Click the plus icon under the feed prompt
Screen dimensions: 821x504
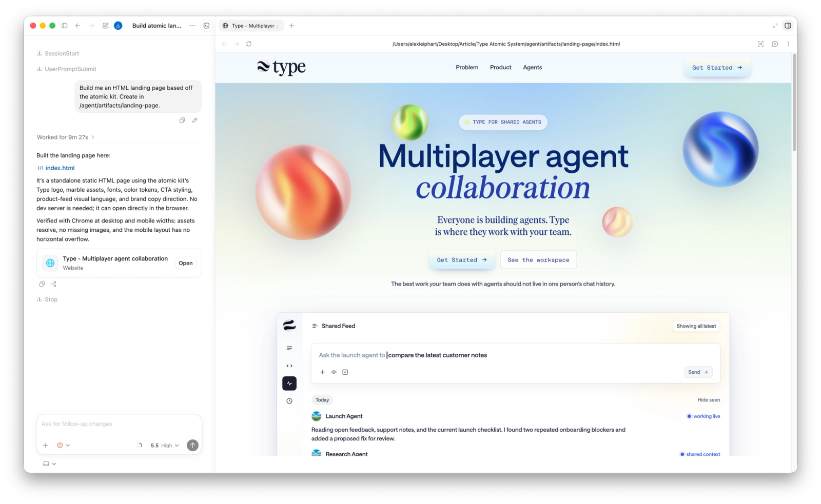322,372
